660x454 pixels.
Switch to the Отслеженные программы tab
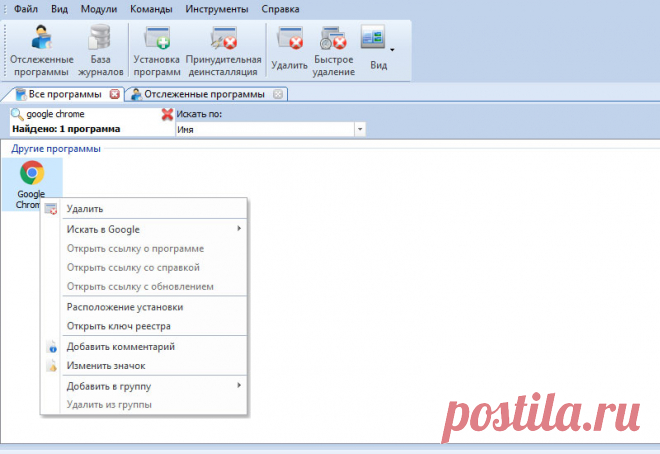click(203, 94)
